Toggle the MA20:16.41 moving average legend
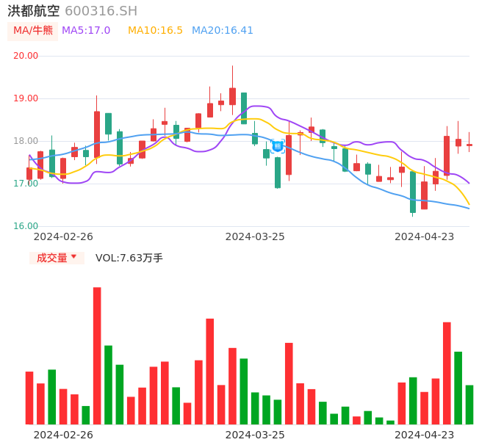Viewport: 504px width, 445px height. [x=222, y=31]
